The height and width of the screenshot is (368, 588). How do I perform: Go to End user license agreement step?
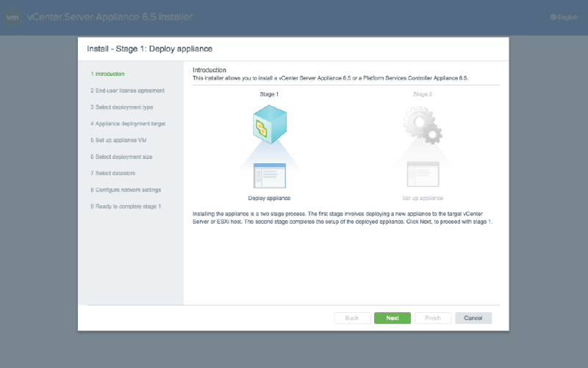pyautogui.click(x=129, y=91)
